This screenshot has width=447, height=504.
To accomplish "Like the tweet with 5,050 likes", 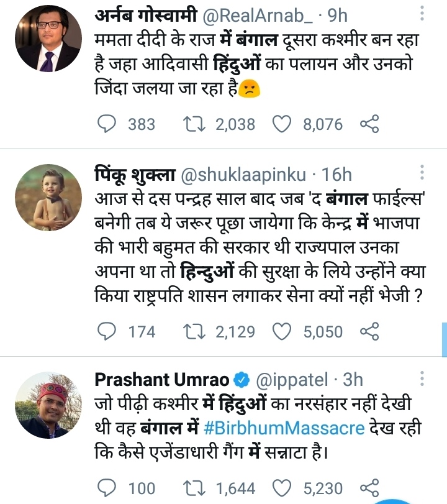I will [283, 331].
